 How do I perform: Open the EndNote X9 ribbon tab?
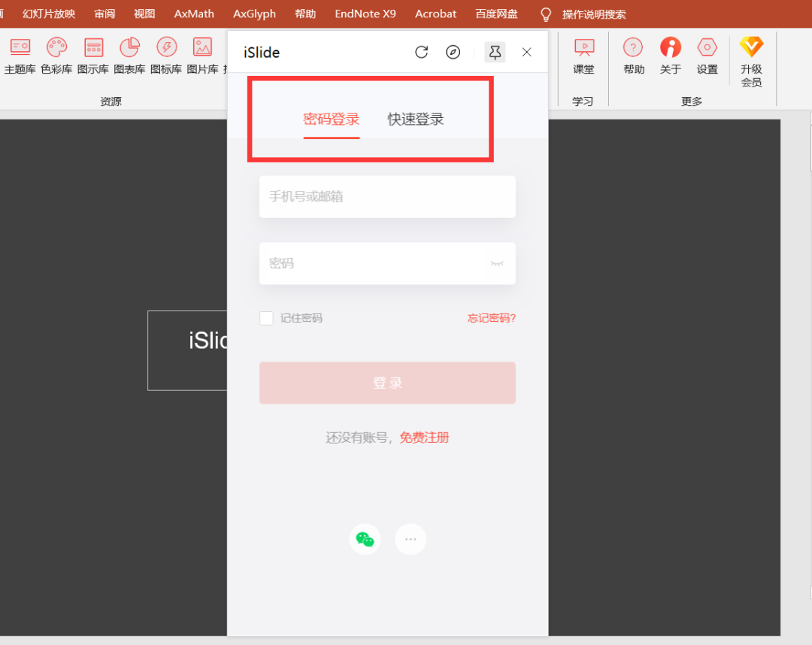coord(365,14)
